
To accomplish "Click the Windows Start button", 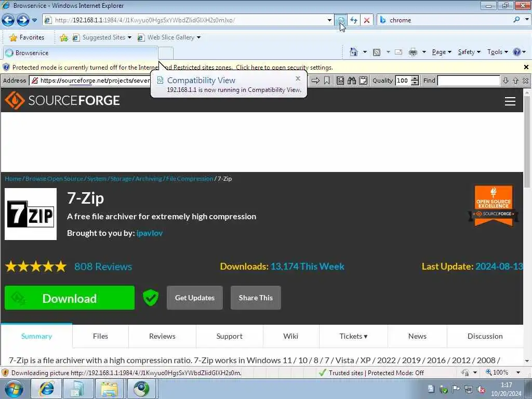I will [14, 389].
